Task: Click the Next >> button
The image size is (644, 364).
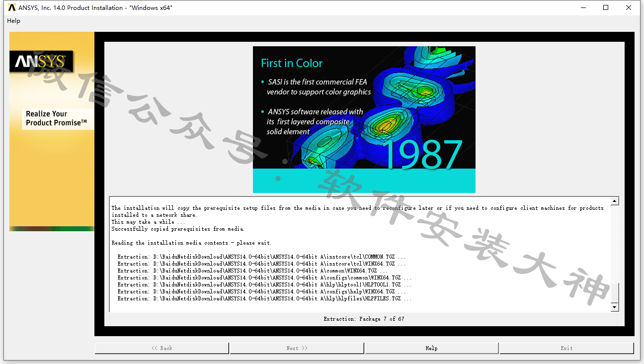Action: (297, 348)
